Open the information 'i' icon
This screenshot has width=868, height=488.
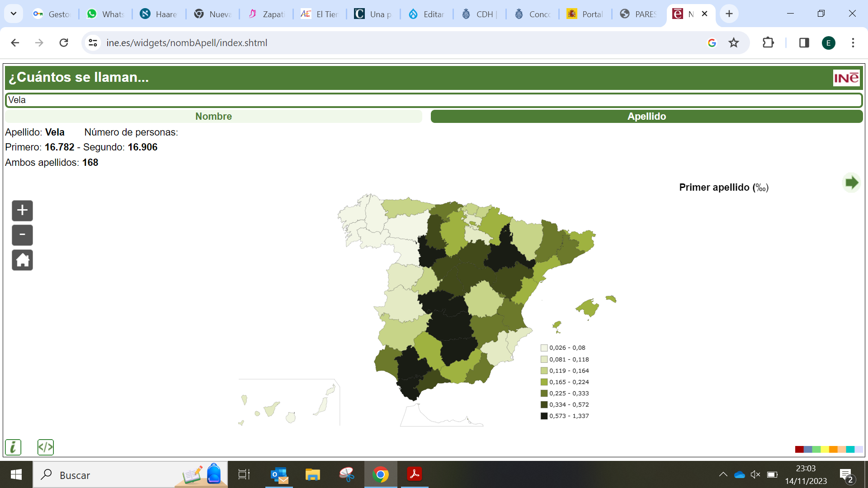tap(13, 447)
